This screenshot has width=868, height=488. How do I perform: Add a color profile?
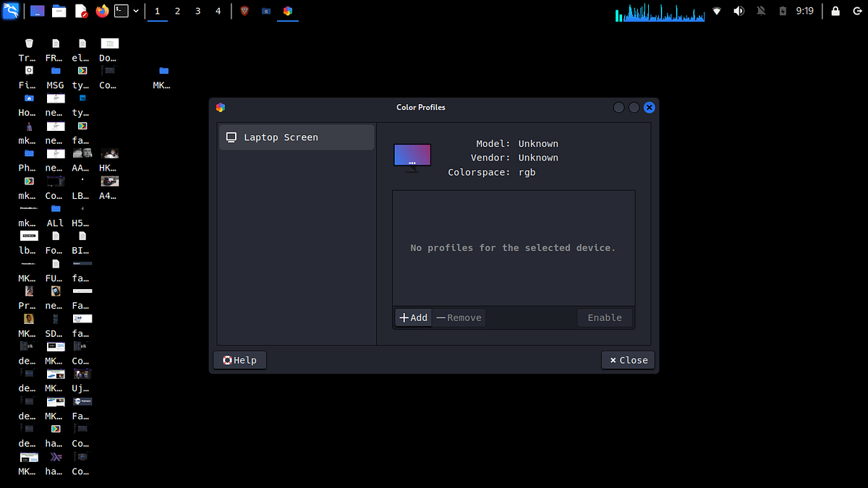point(414,317)
